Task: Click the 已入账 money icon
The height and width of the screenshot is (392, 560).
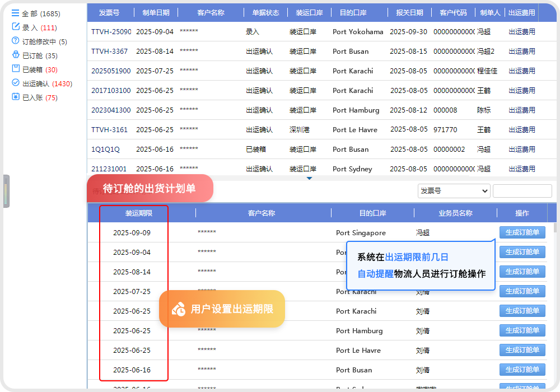Action: tap(16, 96)
